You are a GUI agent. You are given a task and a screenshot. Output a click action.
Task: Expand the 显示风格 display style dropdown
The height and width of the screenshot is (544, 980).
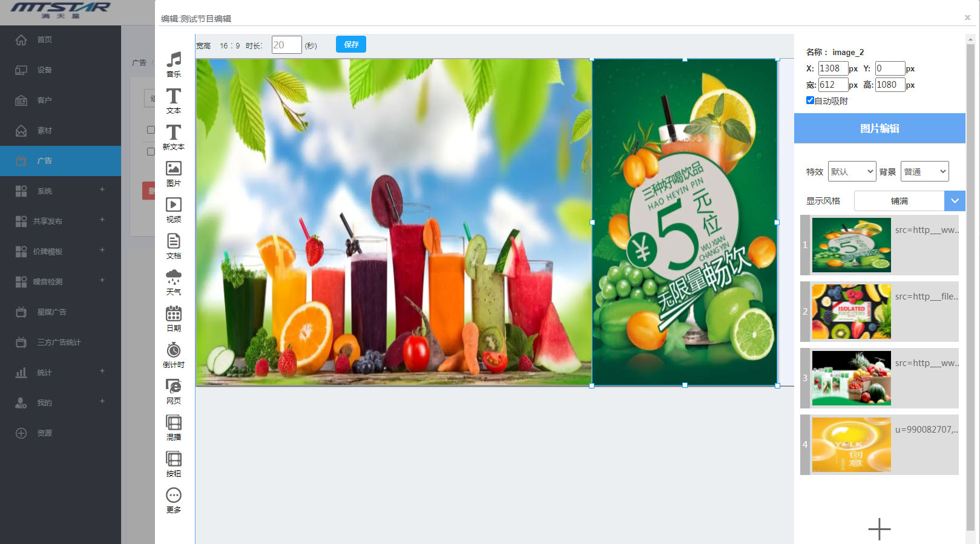(x=955, y=201)
